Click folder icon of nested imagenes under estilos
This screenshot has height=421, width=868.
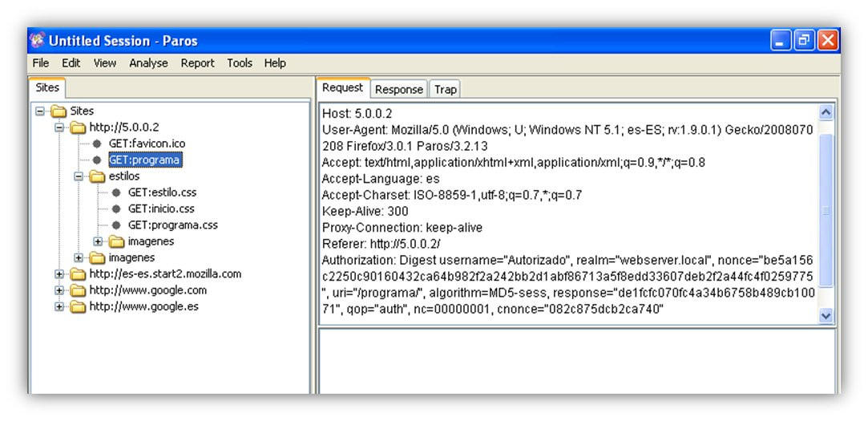coord(116,241)
